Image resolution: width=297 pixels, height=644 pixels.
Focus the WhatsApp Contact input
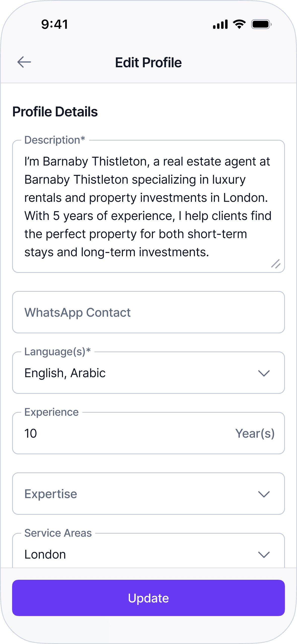point(148,312)
